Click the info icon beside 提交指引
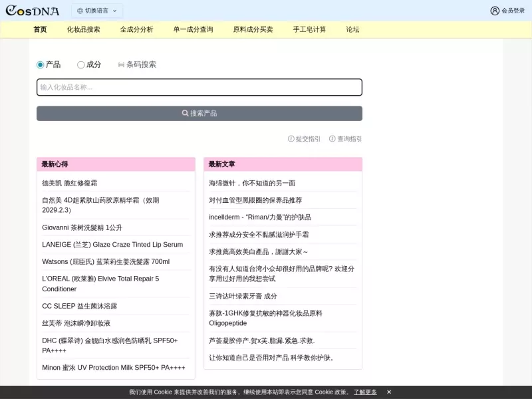 tap(291, 138)
